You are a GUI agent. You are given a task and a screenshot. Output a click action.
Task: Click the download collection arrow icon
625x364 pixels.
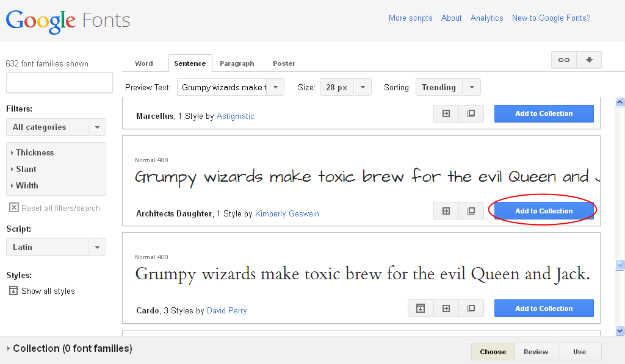[589, 60]
